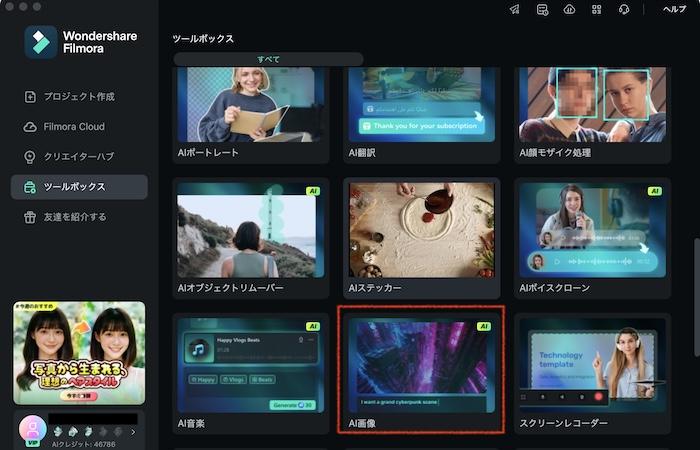Click the toolbox vertical scrollbar
Viewport: 700px width, 450px height.
(696, 297)
